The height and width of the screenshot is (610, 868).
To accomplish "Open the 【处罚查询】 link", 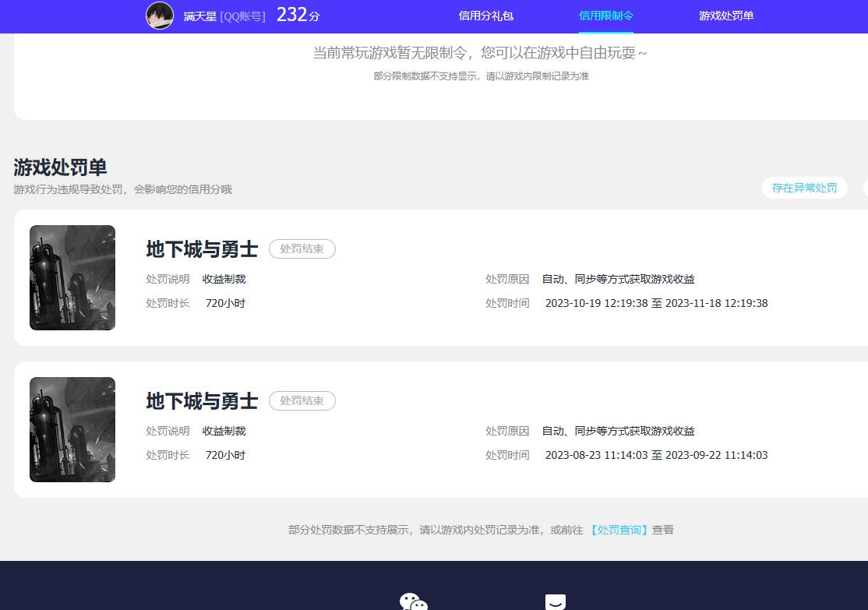I will point(618,529).
